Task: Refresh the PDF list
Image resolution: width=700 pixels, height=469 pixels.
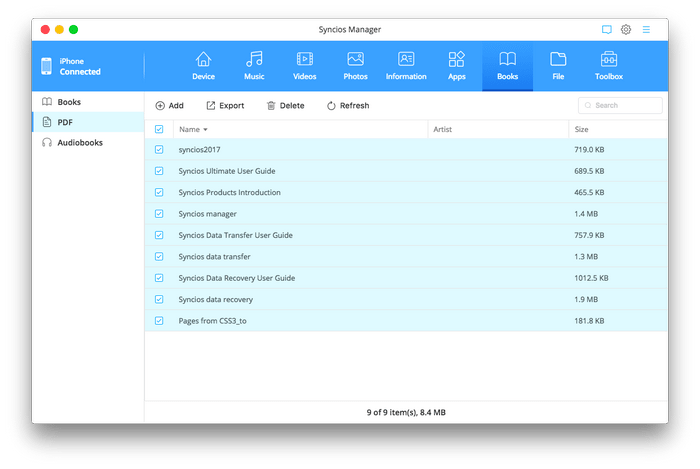Action: 348,105
